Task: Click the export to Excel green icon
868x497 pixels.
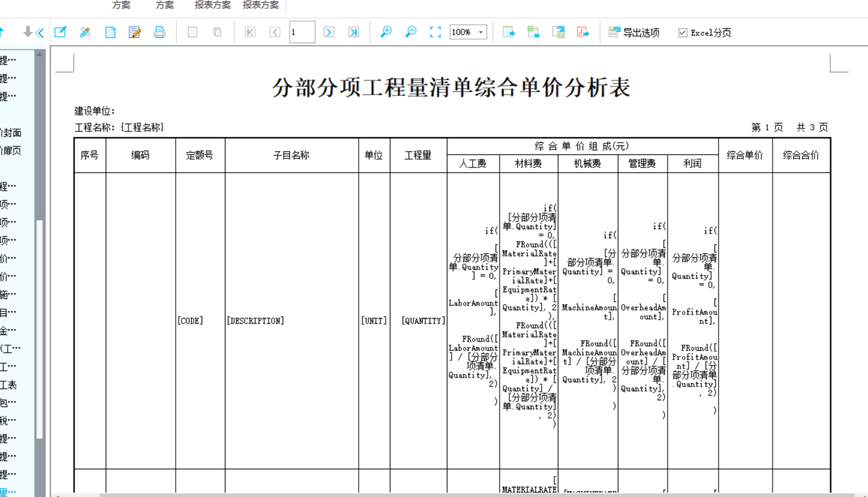Action: [x=533, y=32]
